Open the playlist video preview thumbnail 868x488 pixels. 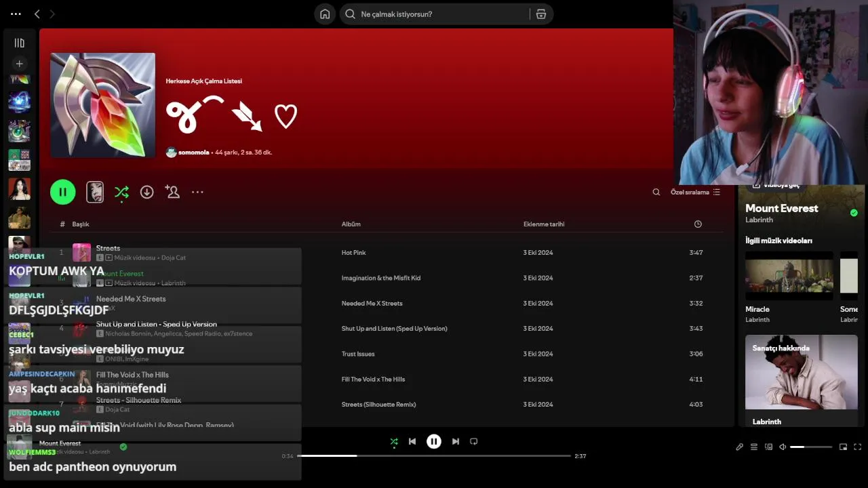click(x=95, y=192)
